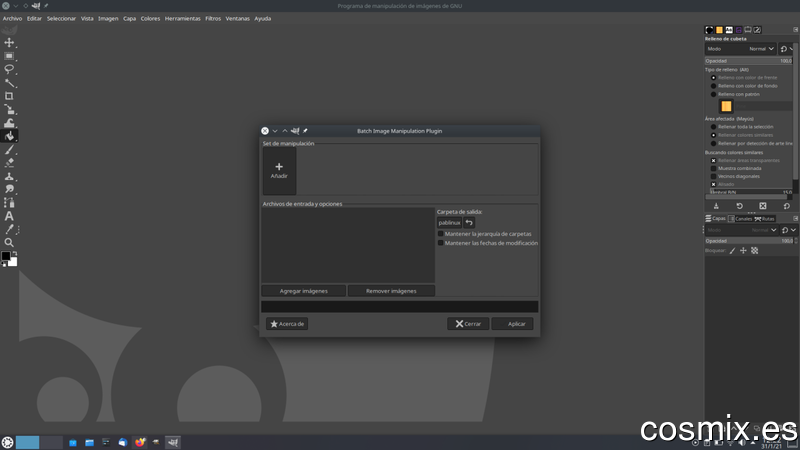Select the Eraser tool

9,163
